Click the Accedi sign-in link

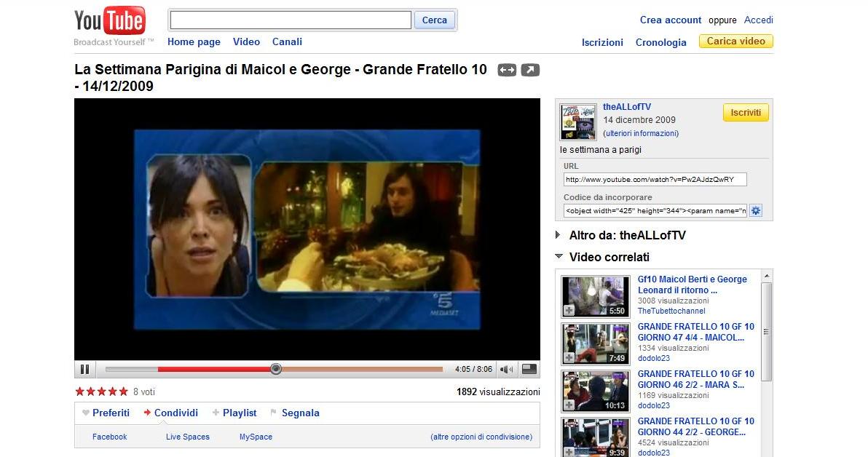coord(758,20)
